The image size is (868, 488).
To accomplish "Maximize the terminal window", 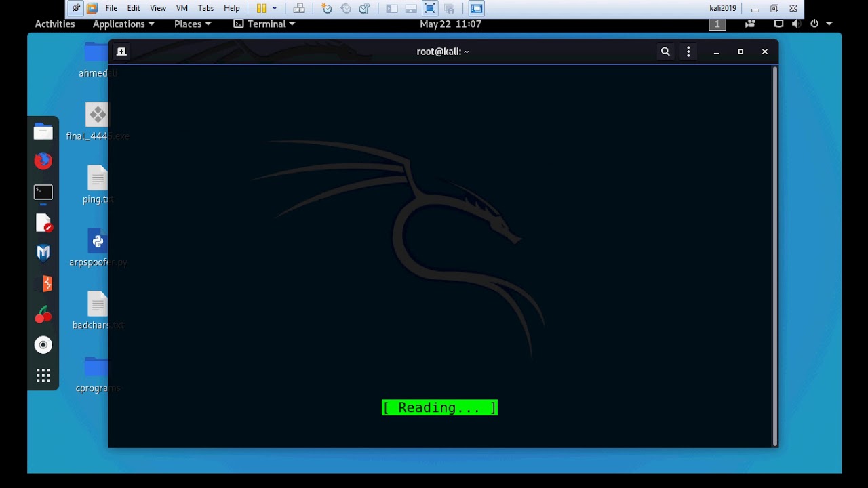I will click(x=741, y=52).
